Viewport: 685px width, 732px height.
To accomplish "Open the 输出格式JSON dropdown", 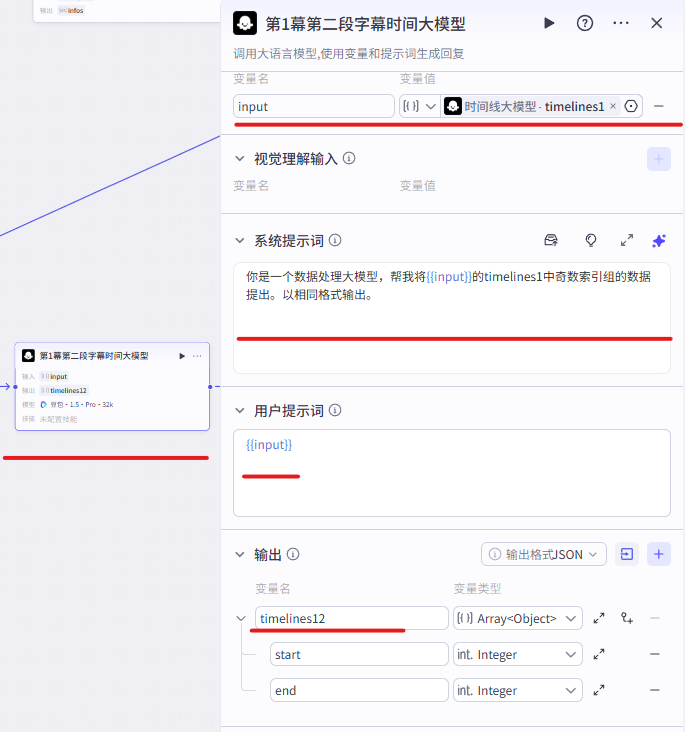I will point(544,554).
